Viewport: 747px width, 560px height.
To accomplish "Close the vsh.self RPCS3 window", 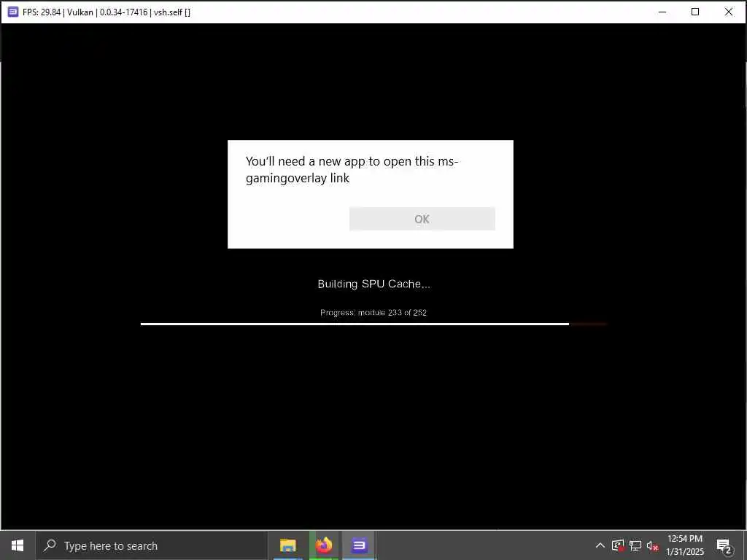I will (729, 12).
